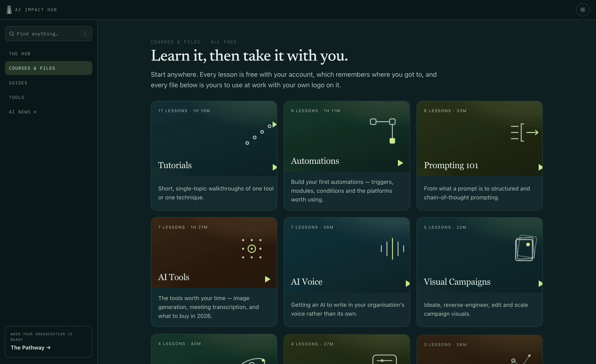Click the 9 Lessons · 1H 11M label
Image resolution: width=596 pixels, height=364 pixels.
pos(315,111)
